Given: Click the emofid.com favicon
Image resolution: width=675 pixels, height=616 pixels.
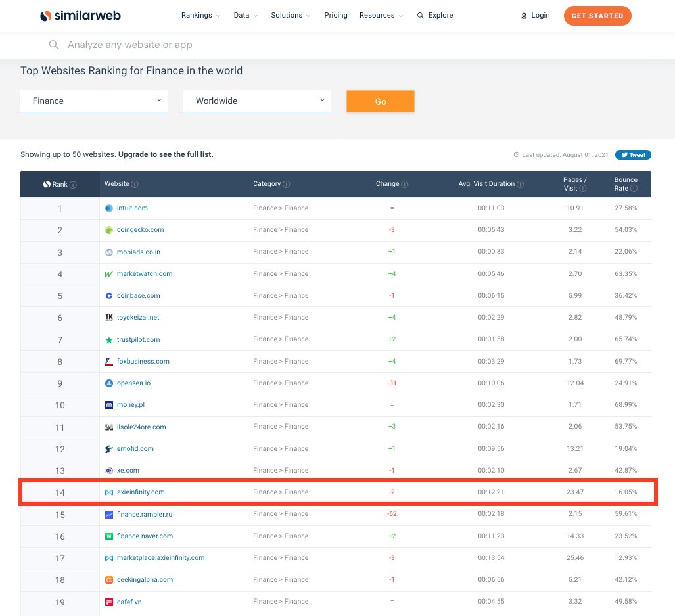Looking at the screenshot, I should point(109,449).
